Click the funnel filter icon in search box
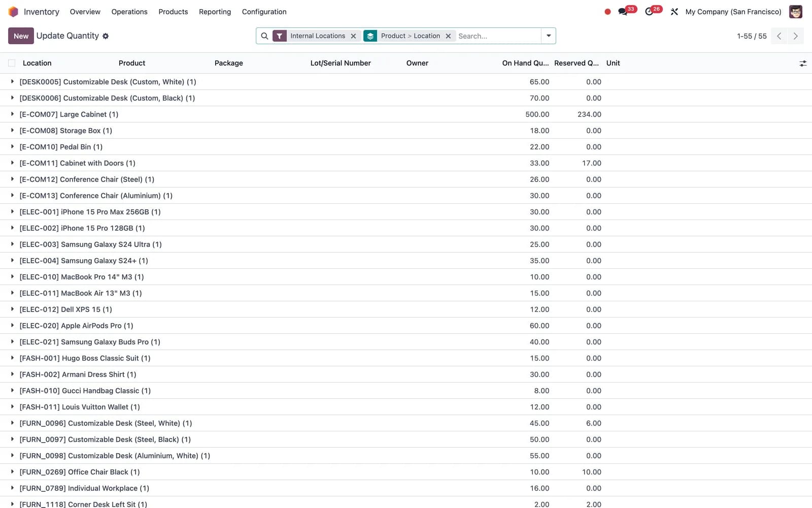 (x=280, y=36)
